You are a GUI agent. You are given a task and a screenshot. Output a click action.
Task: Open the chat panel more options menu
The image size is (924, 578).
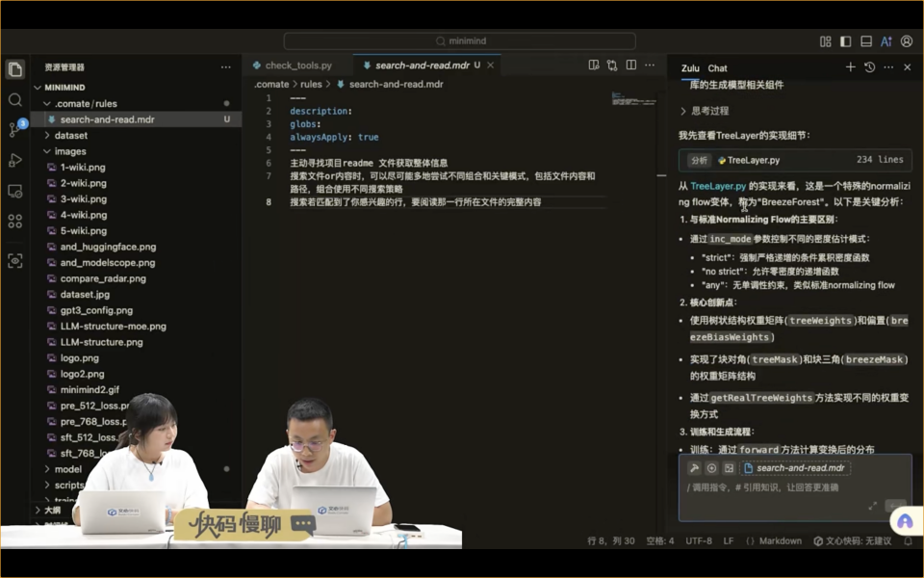point(888,67)
